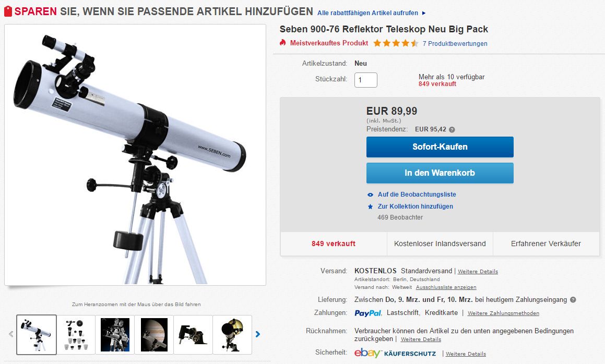The height and width of the screenshot is (364, 605).
Task: Click the info icon next to delivery date
Action: point(573,300)
